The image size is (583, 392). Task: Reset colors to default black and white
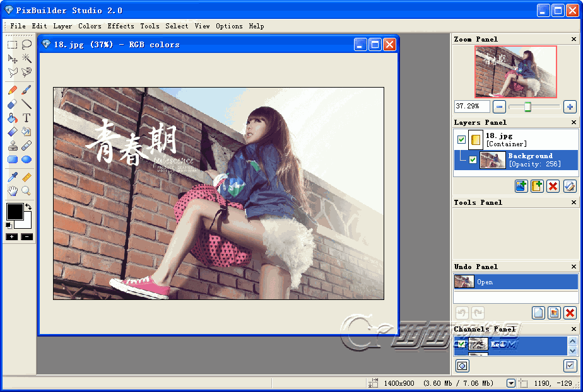(x=9, y=226)
